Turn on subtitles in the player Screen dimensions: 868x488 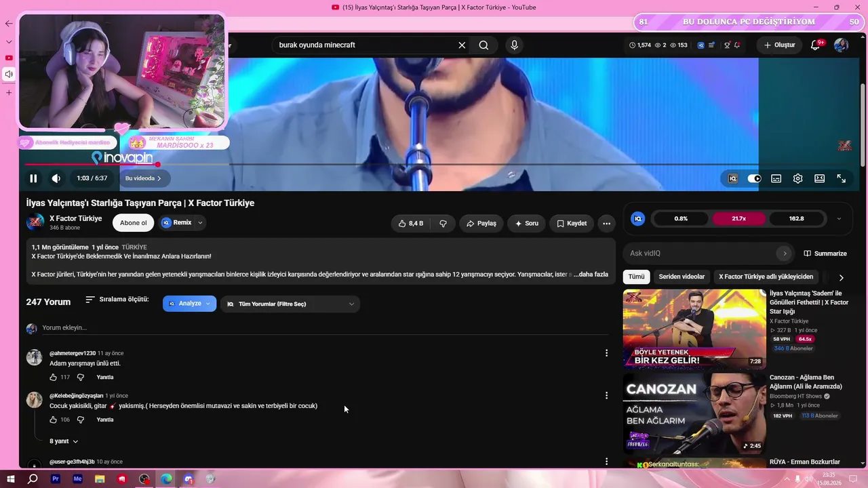pos(776,178)
